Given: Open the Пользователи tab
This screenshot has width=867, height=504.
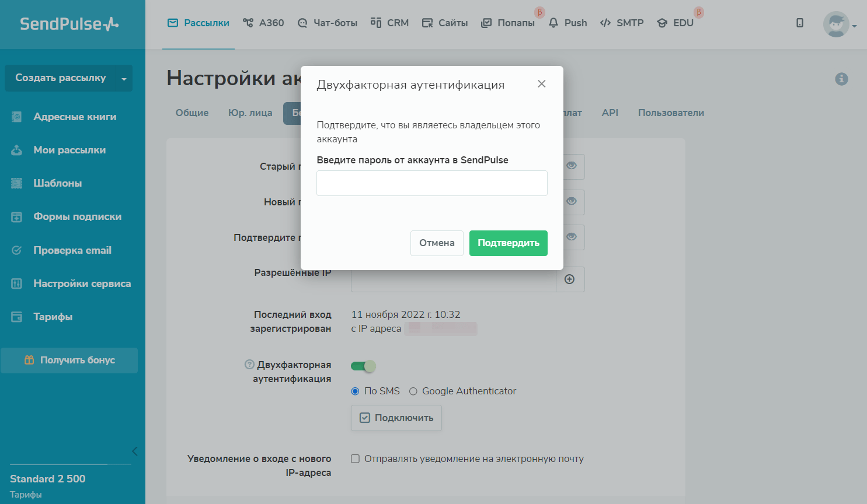Looking at the screenshot, I should pyautogui.click(x=670, y=113).
